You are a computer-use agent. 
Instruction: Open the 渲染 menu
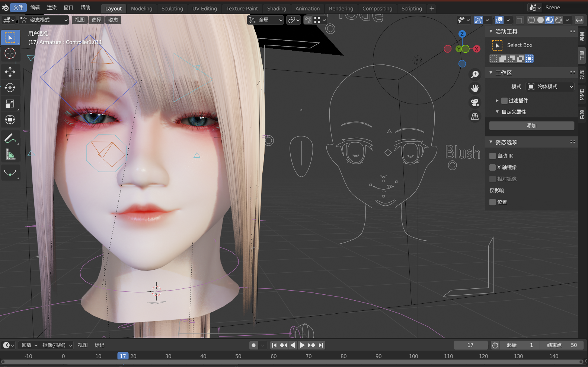[x=52, y=7]
